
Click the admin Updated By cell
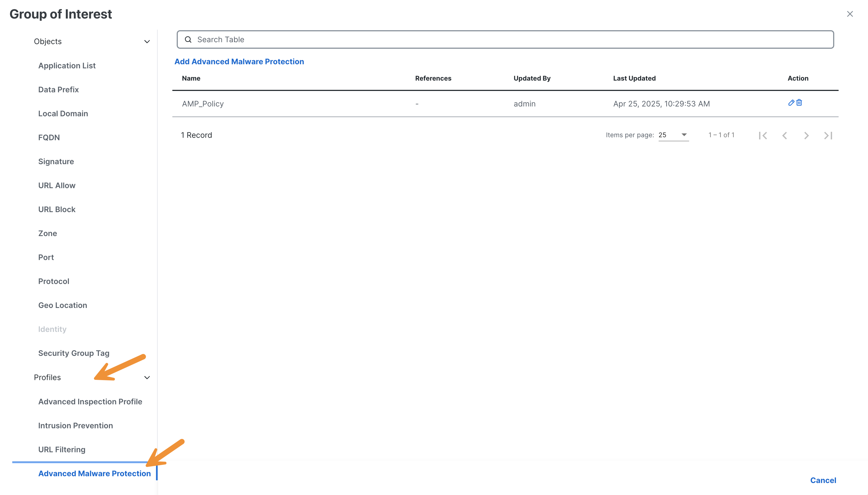click(524, 104)
